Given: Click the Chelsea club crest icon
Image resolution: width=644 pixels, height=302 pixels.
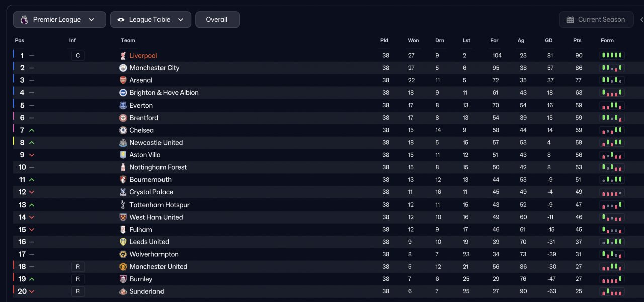Looking at the screenshot, I should point(123,130).
